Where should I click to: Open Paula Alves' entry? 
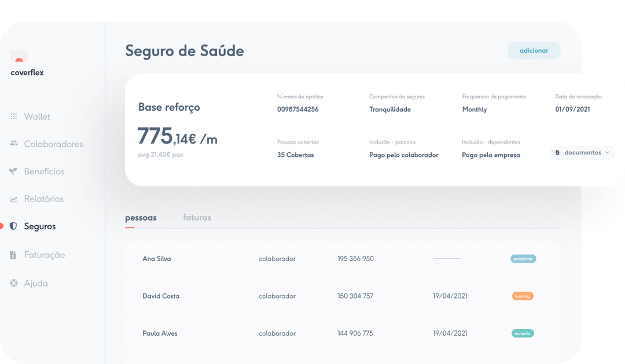160,333
